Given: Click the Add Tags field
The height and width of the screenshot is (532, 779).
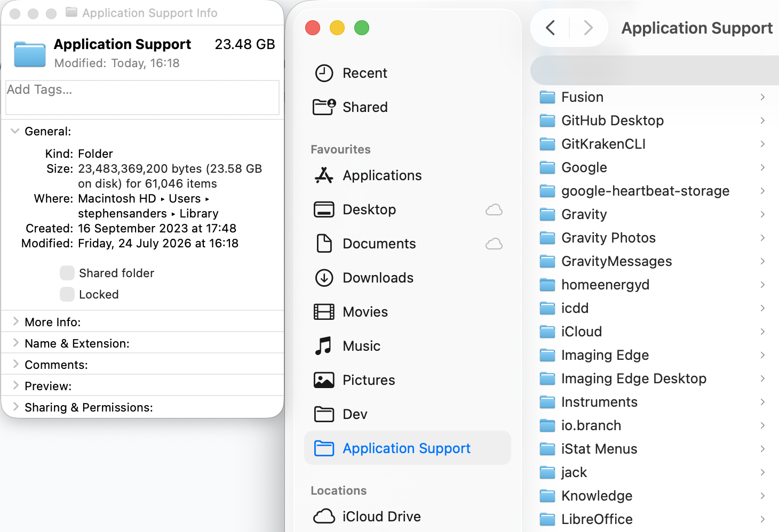Looking at the screenshot, I should tap(142, 98).
